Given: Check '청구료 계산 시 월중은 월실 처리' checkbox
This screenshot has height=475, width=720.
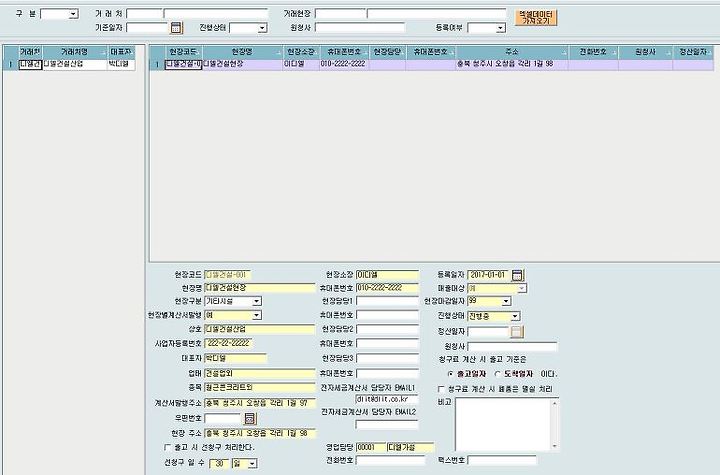Looking at the screenshot, I should pyautogui.click(x=441, y=389).
